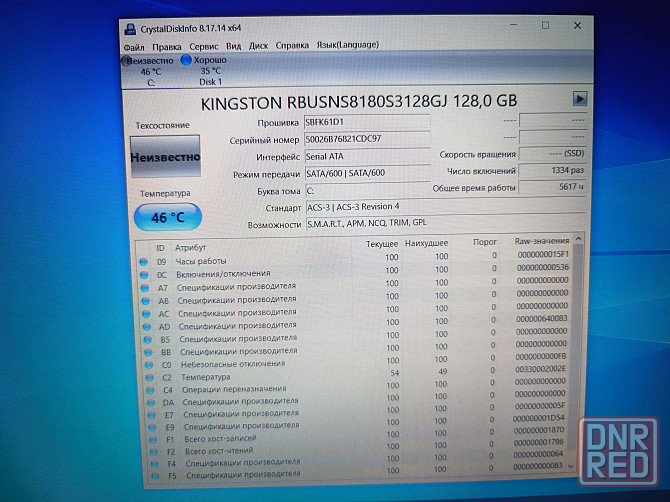Viewport: 670px width, 502px height.
Task: Click the next disk arrow button
Action: click(x=579, y=99)
